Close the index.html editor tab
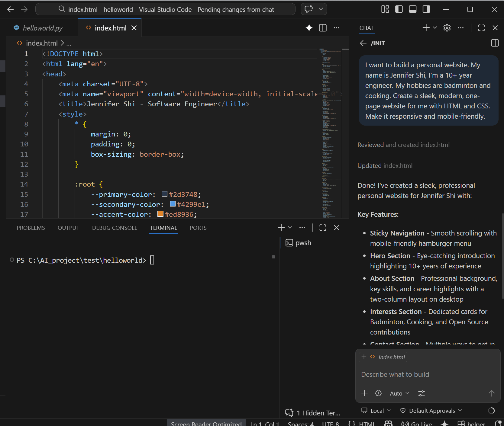The height and width of the screenshot is (426, 504). (x=134, y=28)
